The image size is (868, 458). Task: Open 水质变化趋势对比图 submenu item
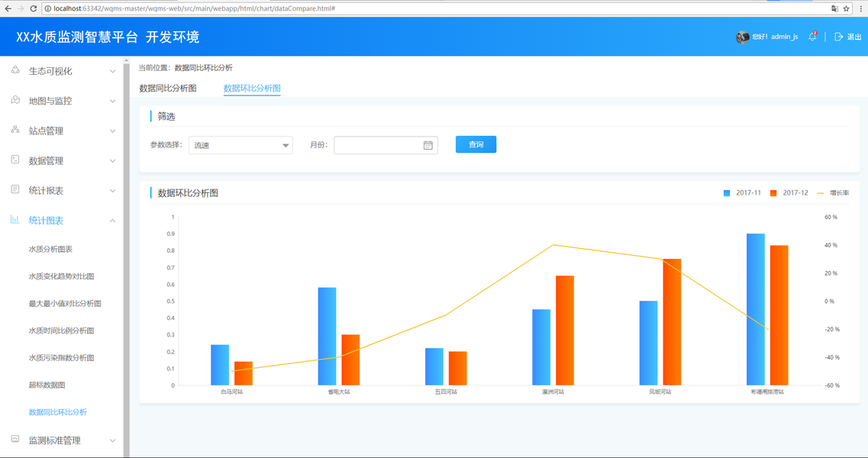click(61, 276)
